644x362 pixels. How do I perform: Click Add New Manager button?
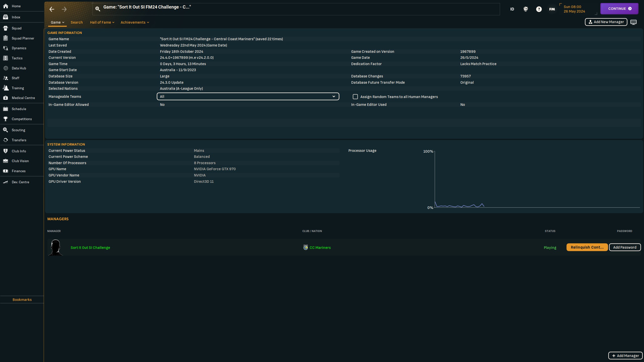[x=606, y=22]
